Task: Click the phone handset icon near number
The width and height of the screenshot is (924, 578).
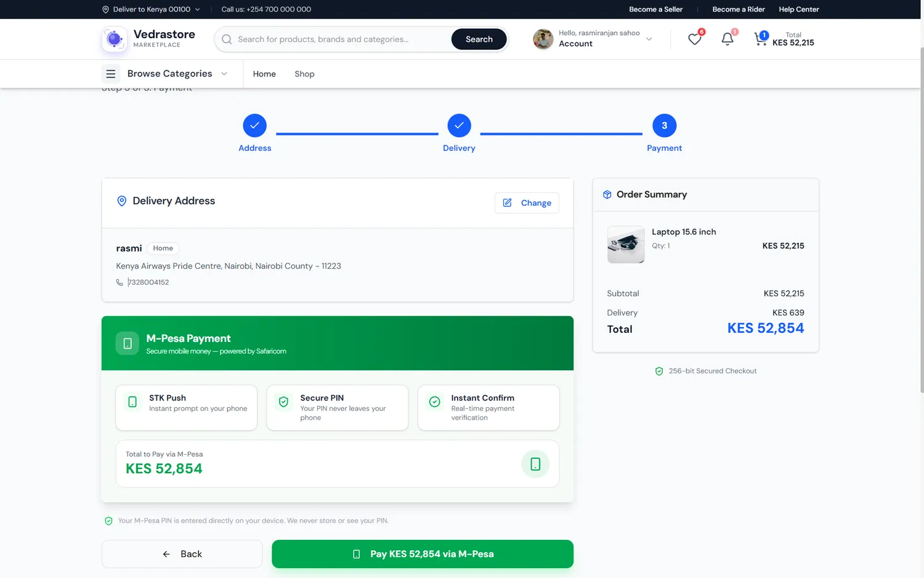Action: 120,282
